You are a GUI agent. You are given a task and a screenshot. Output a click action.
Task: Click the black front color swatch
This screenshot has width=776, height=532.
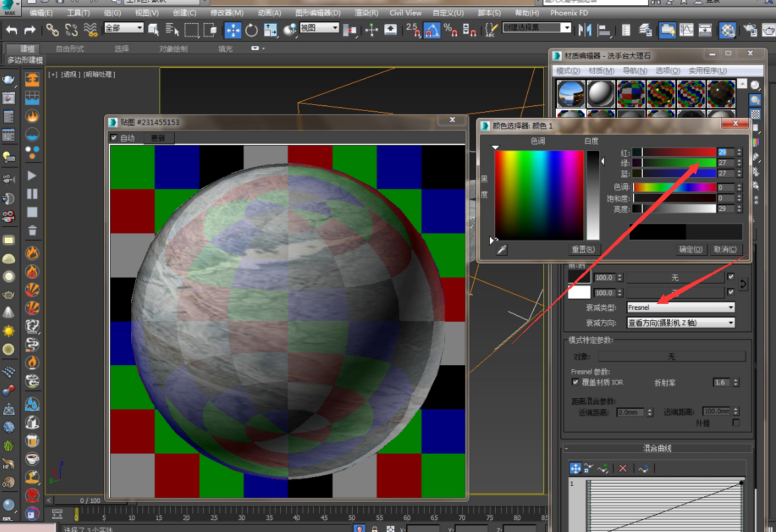[579, 277]
